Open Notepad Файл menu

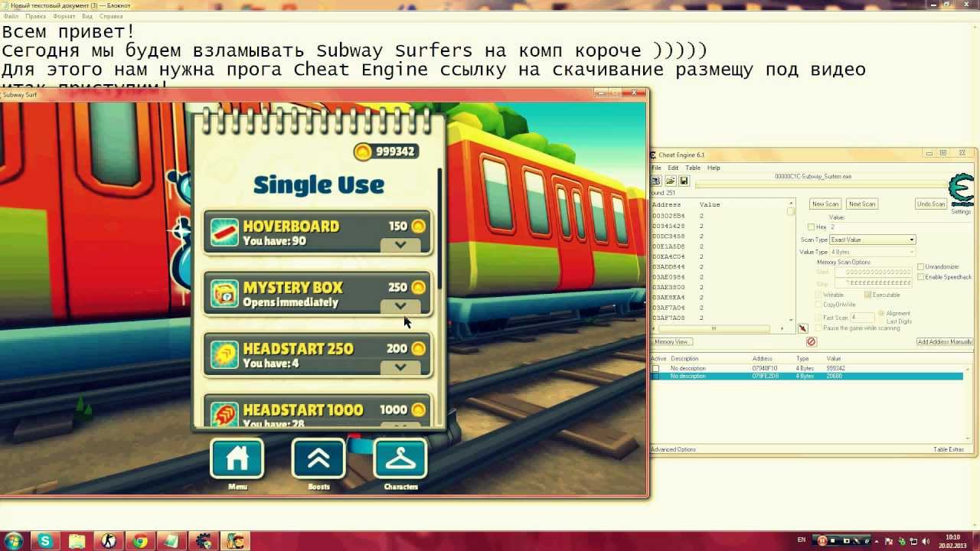tap(11, 16)
